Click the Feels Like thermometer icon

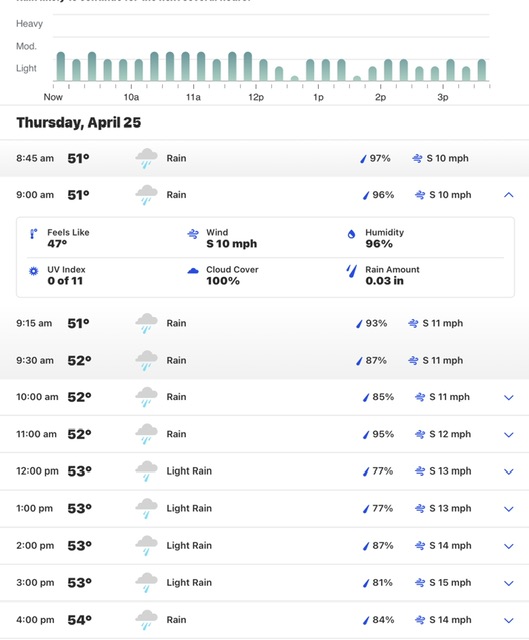pyautogui.click(x=33, y=234)
